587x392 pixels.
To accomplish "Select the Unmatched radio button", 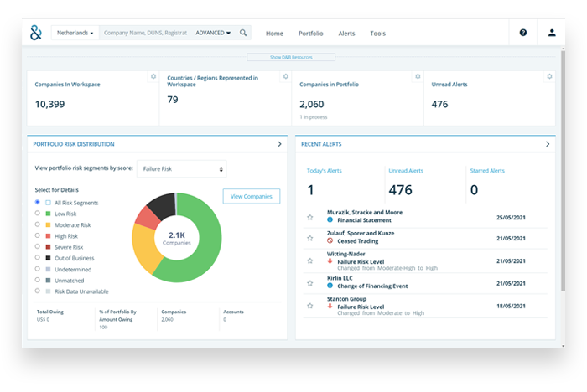I will pos(38,280).
